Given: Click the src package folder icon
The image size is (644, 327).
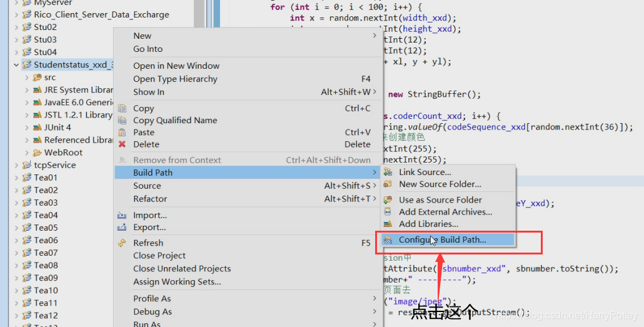Looking at the screenshot, I should pos(38,78).
